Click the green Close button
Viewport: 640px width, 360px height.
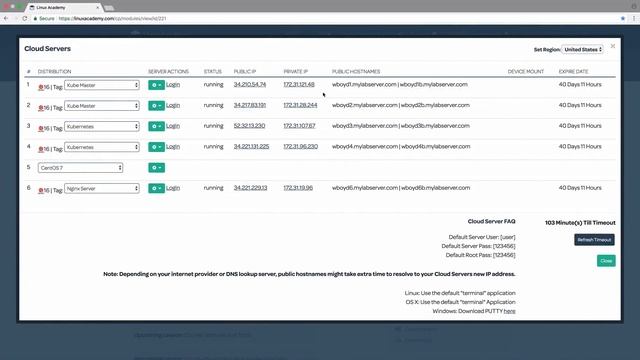click(606, 261)
